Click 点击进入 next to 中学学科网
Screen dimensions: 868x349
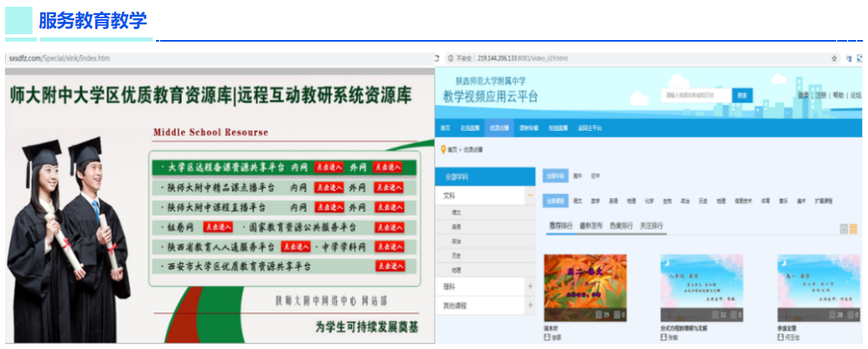click(389, 247)
